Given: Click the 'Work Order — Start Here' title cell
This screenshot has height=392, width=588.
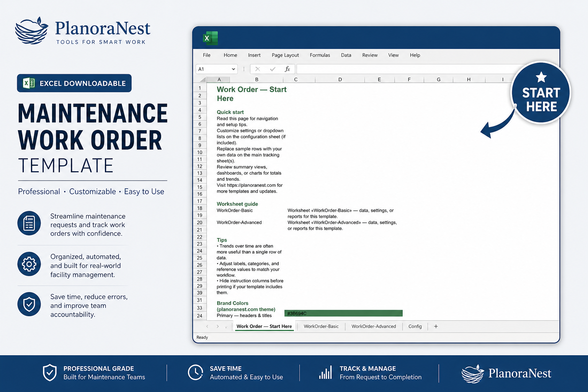Looking at the screenshot, I should [252, 94].
